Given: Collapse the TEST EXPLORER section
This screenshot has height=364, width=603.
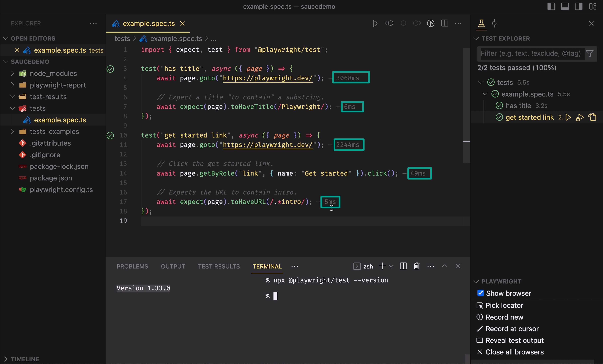Looking at the screenshot, I should click(x=476, y=38).
